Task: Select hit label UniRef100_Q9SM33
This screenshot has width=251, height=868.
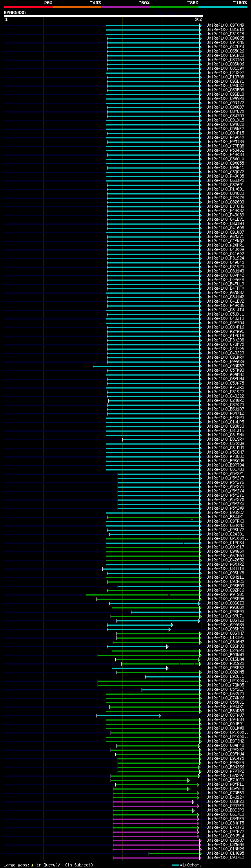Action: tap(225, 646)
